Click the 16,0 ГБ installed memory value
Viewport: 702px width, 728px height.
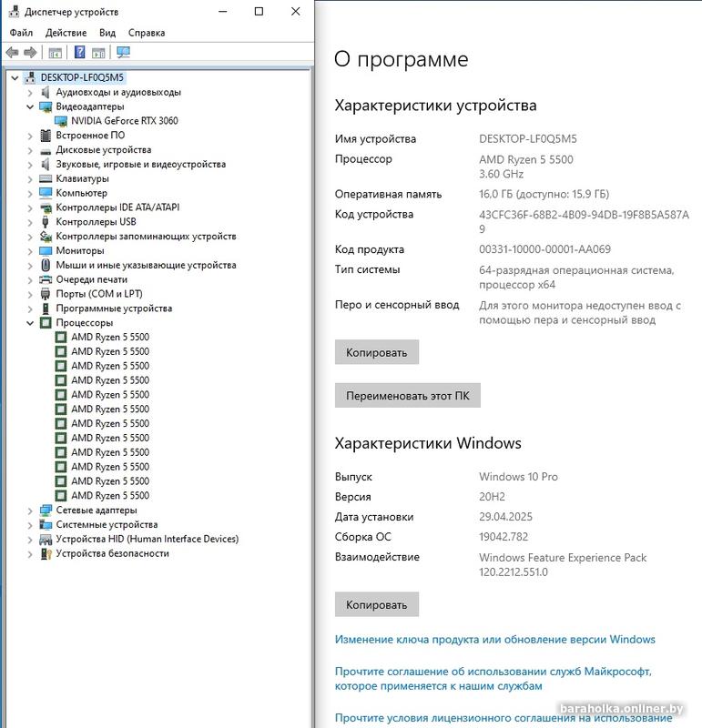[x=544, y=194]
